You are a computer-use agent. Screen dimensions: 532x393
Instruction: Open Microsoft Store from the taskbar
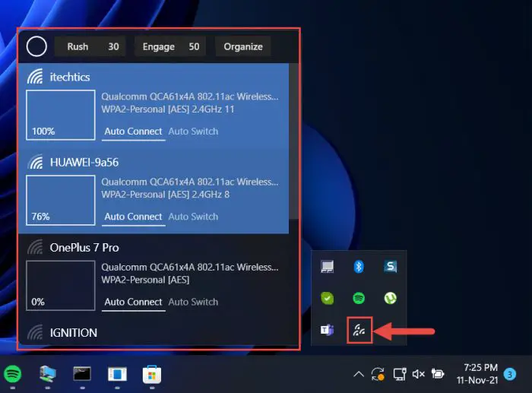(152, 374)
